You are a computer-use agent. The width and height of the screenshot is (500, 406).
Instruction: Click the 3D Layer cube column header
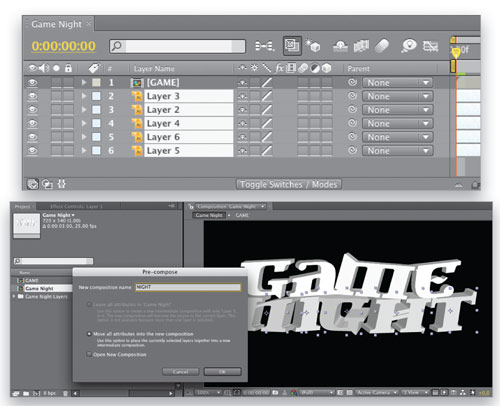[x=327, y=68]
